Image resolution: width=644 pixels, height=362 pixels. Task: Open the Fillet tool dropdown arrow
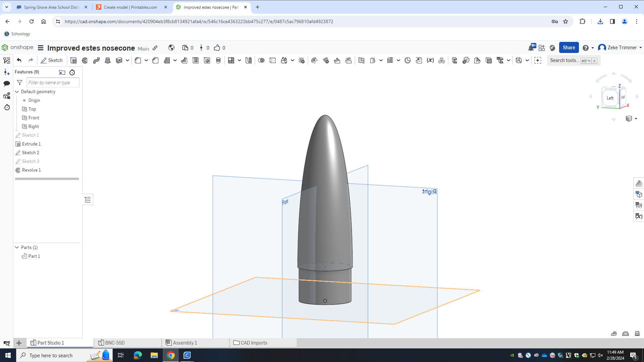[146, 60]
